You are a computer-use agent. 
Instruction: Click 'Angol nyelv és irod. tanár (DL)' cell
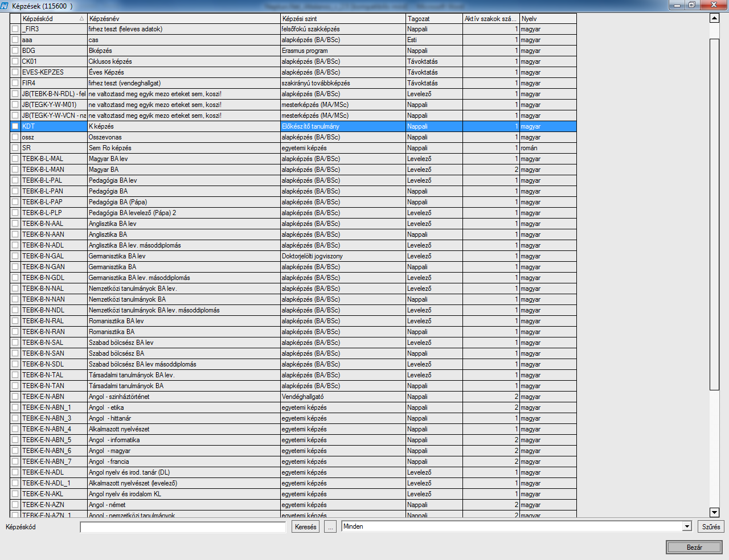click(184, 472)
